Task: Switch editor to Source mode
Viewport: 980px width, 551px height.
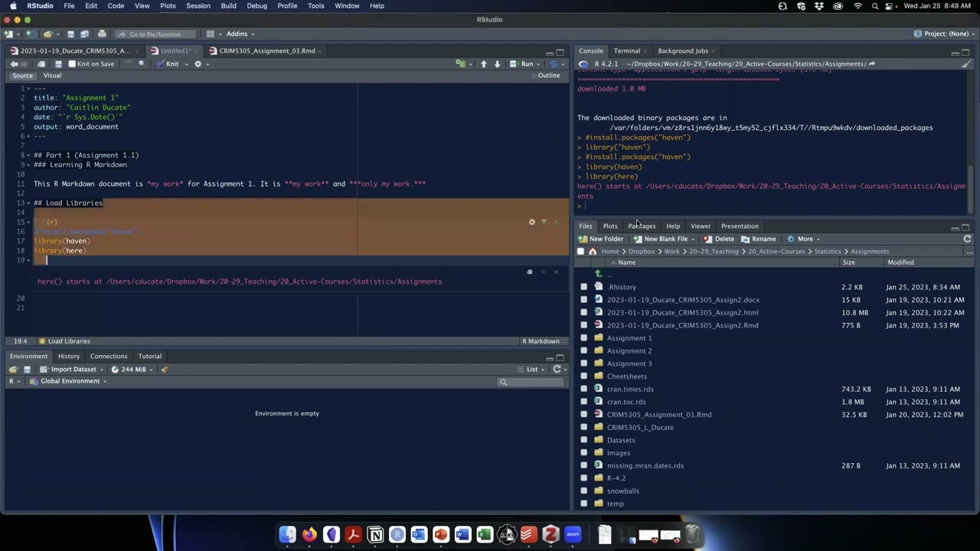Action: click(23, 75)
